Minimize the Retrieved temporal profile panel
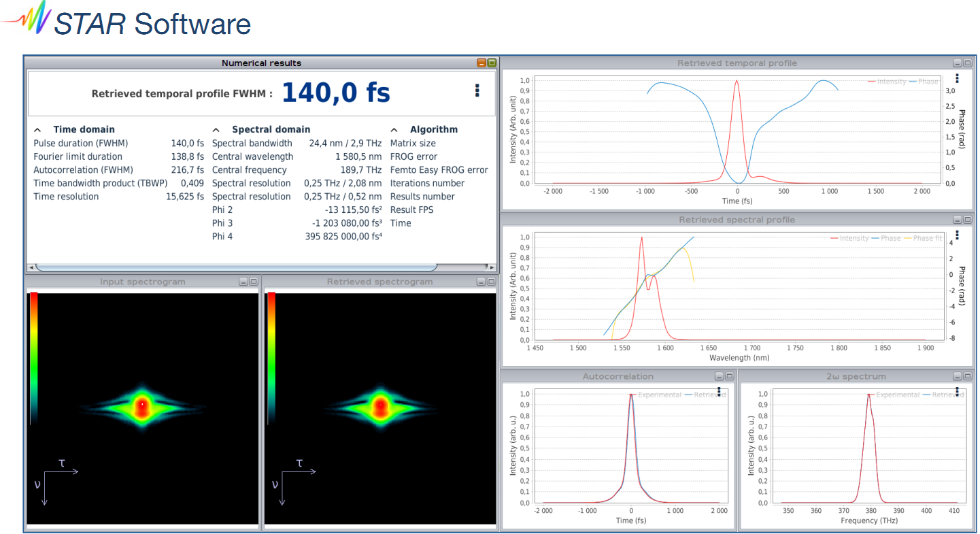 957,63
